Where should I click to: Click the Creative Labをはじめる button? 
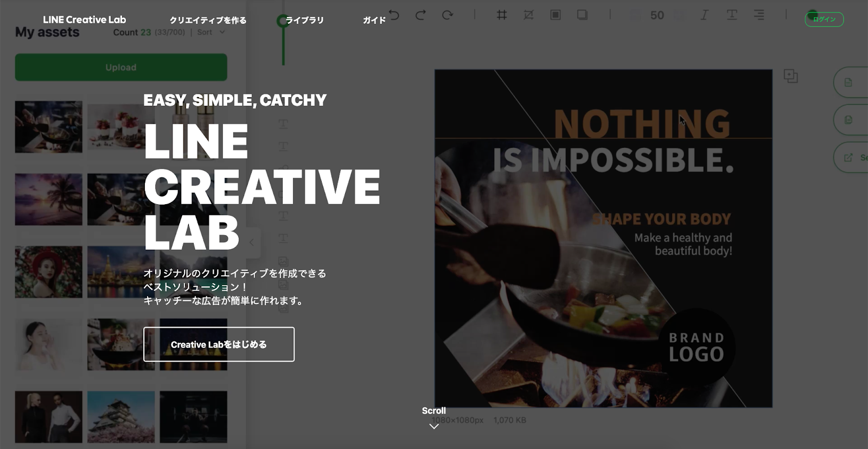pyautogui.click(x=219, y=344)
